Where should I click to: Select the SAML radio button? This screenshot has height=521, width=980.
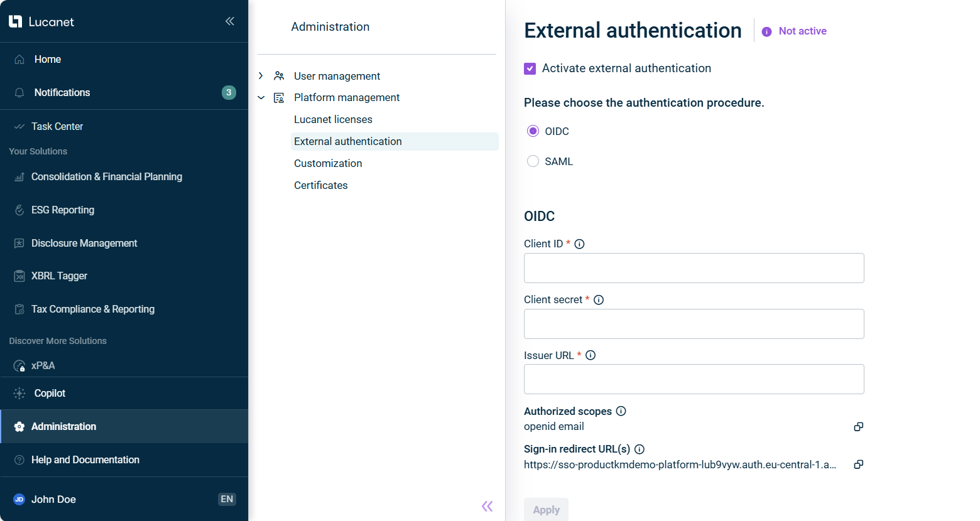tap(533, 161)
